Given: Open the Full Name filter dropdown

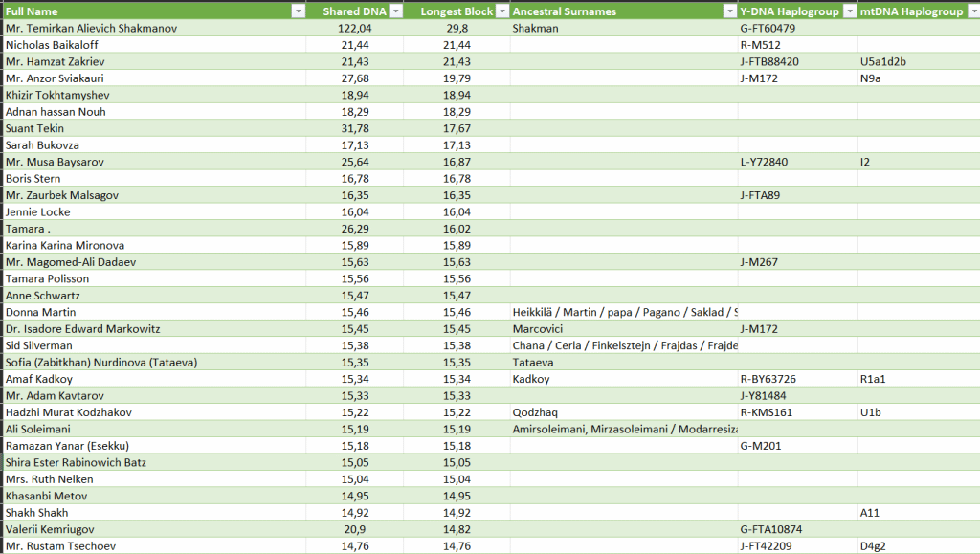Looking at the screenshot, I should click(298, 11).
